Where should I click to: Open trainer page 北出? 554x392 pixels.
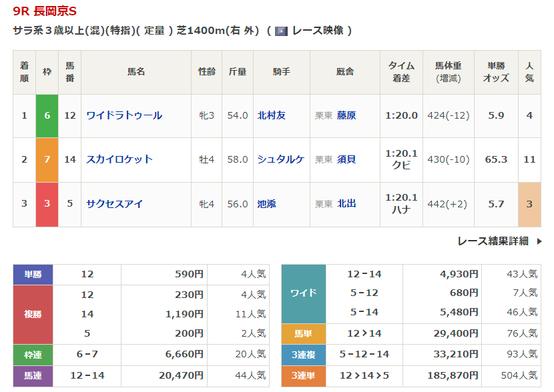(x=346, y=204)
